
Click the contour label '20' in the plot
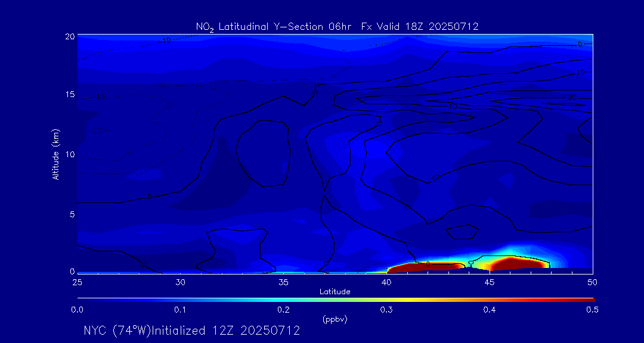point(571,98)
